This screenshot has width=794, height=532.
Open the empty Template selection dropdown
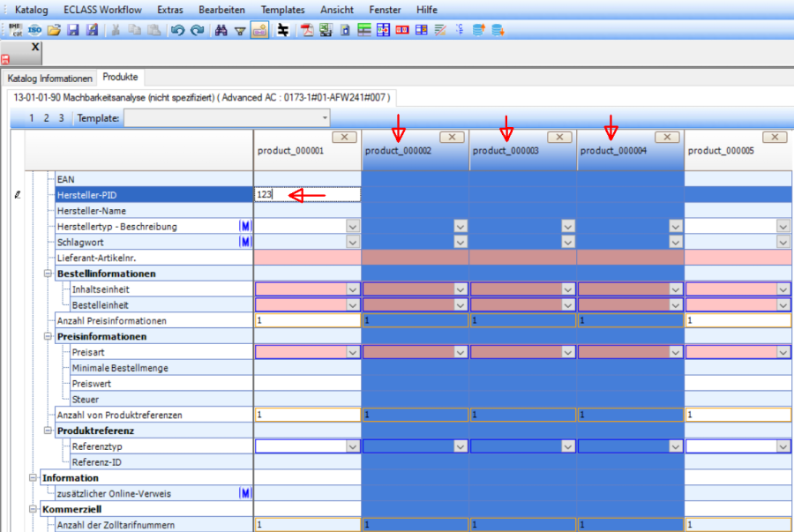(324, 117)
